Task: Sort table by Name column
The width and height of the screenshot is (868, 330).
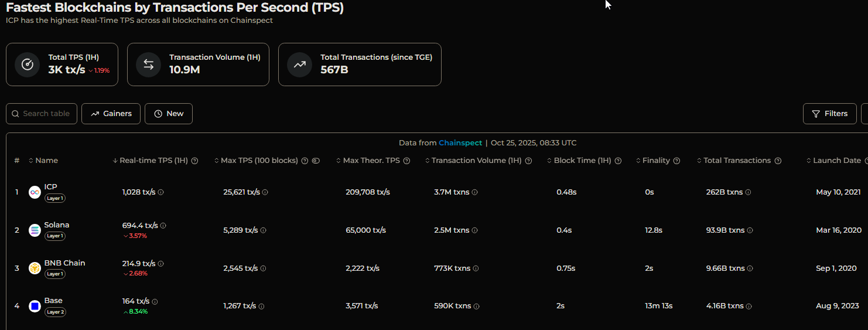Action: click(46, 161)
